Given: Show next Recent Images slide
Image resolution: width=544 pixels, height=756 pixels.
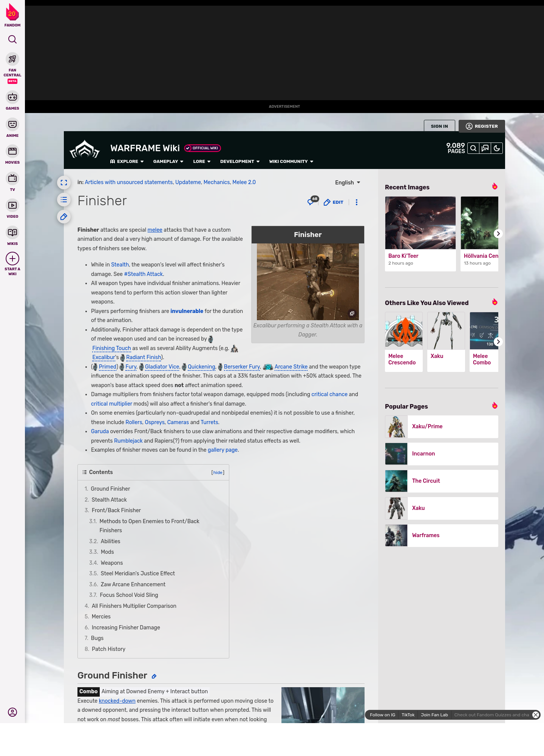Looking at the screenshot, I should coord(498,234).
